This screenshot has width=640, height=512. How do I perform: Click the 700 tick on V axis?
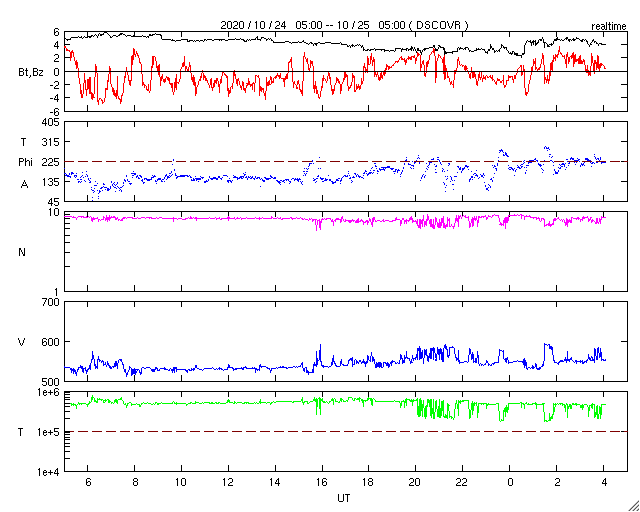51,302
